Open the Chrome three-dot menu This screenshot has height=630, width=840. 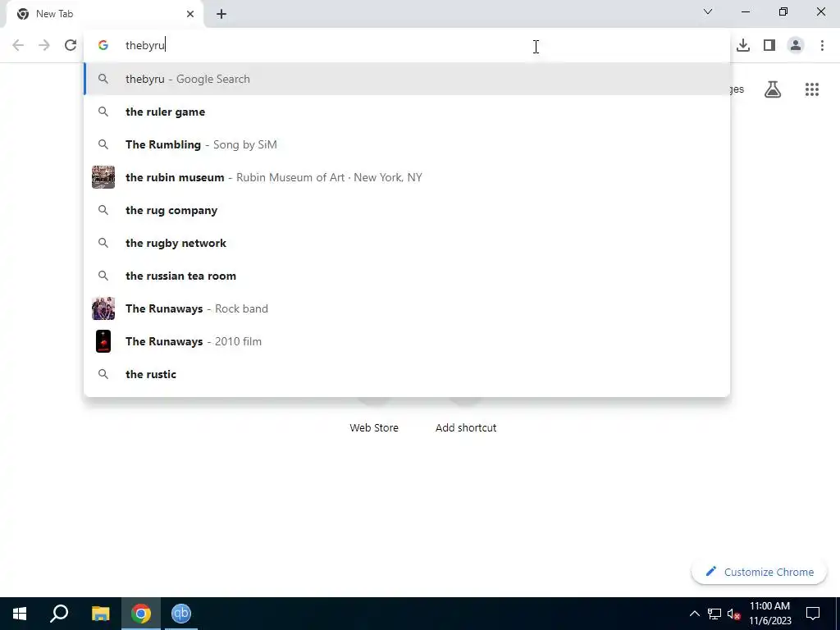822,46
